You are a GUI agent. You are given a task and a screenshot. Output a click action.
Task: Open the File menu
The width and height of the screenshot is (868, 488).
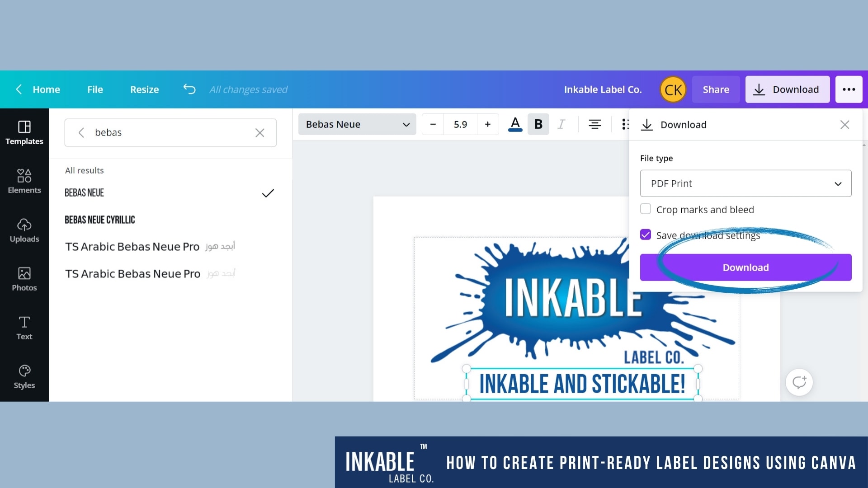coord(94,89)
